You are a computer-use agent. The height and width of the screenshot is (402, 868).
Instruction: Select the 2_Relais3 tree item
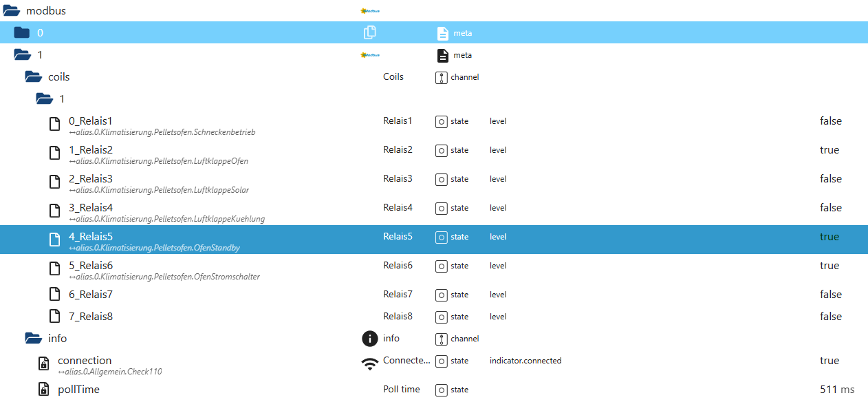(91, 179)
